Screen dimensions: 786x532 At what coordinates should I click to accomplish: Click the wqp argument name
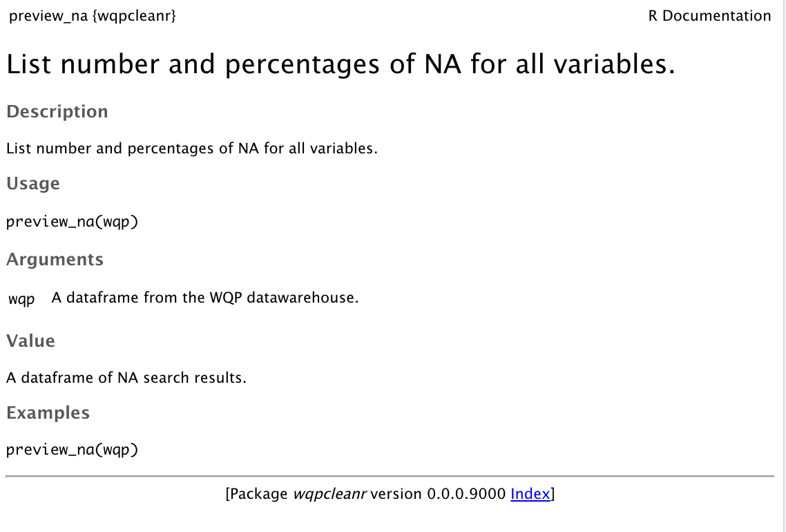(x=21, y=299)
